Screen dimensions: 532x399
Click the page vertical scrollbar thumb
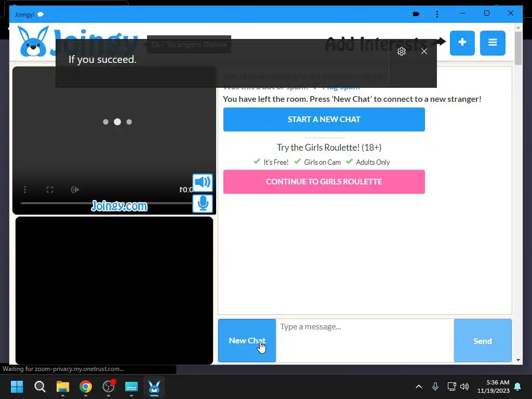(x=518, y=48)
